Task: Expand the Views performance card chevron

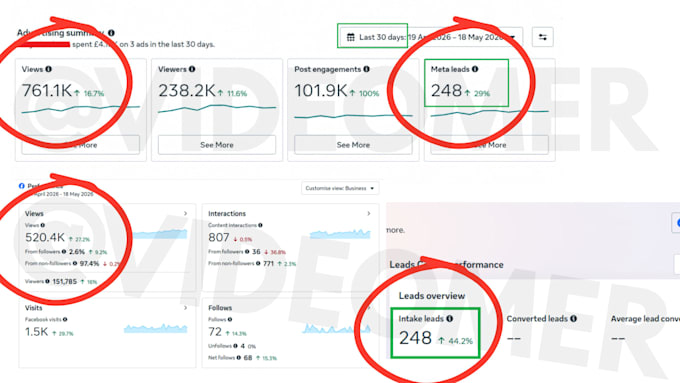Action: 185,213
